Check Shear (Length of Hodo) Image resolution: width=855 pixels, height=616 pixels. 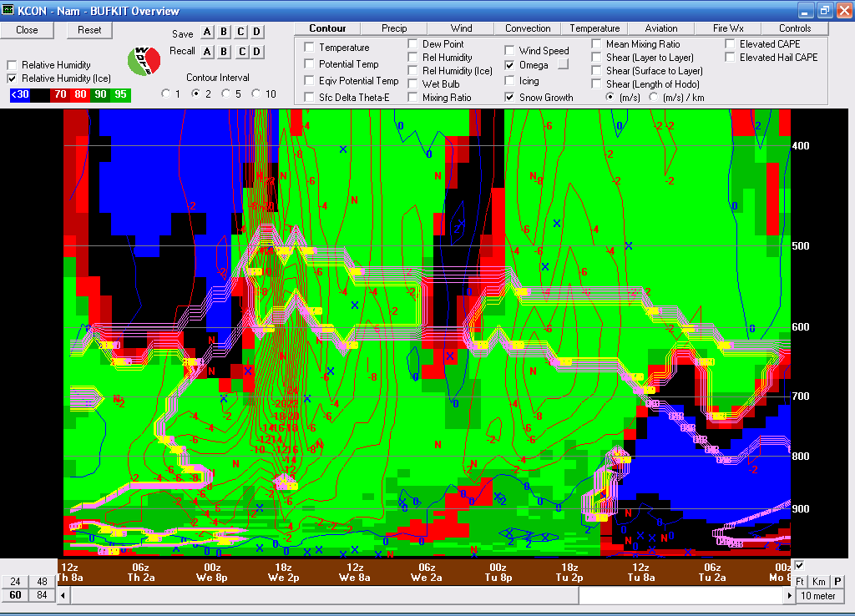click(x=596, y=84)
